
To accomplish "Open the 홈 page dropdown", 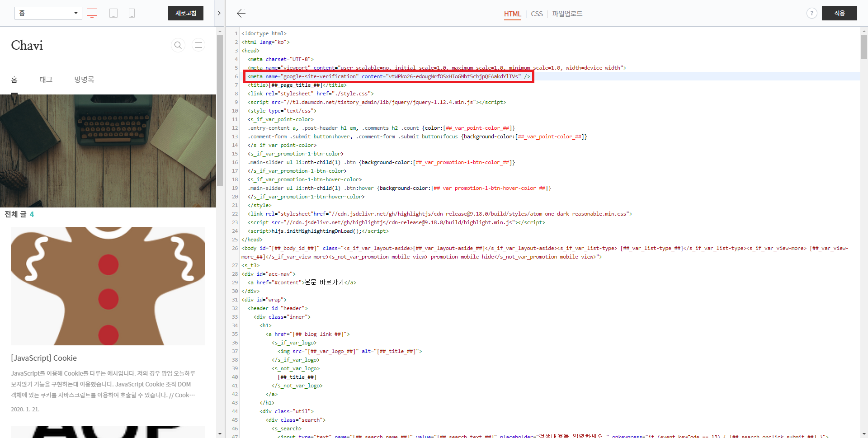I will [x=48, y=13].
